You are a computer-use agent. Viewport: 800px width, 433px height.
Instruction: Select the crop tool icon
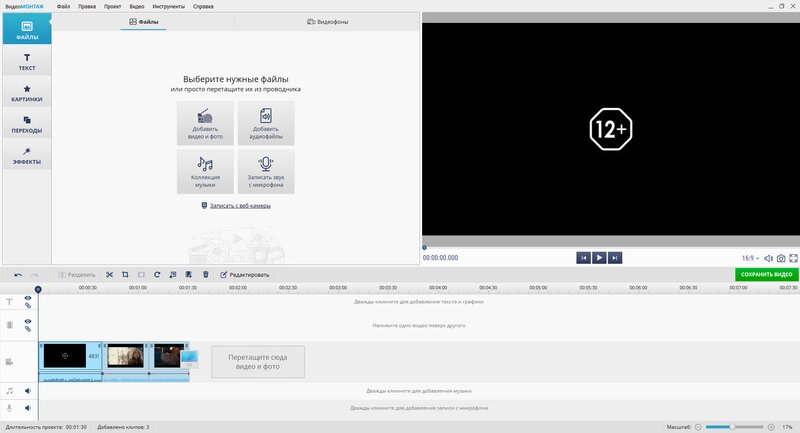click(x=126, y=274)
